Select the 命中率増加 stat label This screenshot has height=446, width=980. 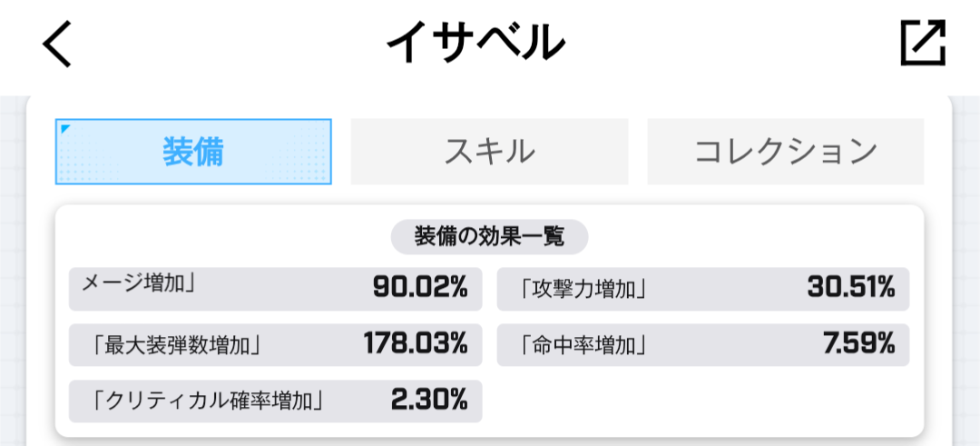tap(584, 345)
